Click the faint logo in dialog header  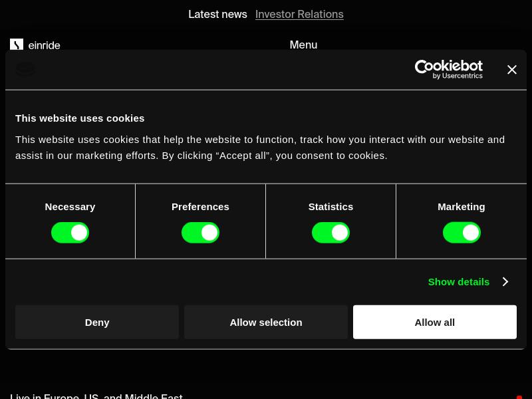tap(25, 69)
